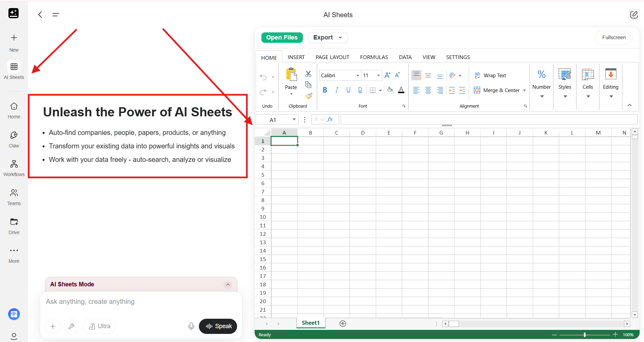Toggle Italic formatting
Viewport: 644px width, 342px height.
click(337, 90)
